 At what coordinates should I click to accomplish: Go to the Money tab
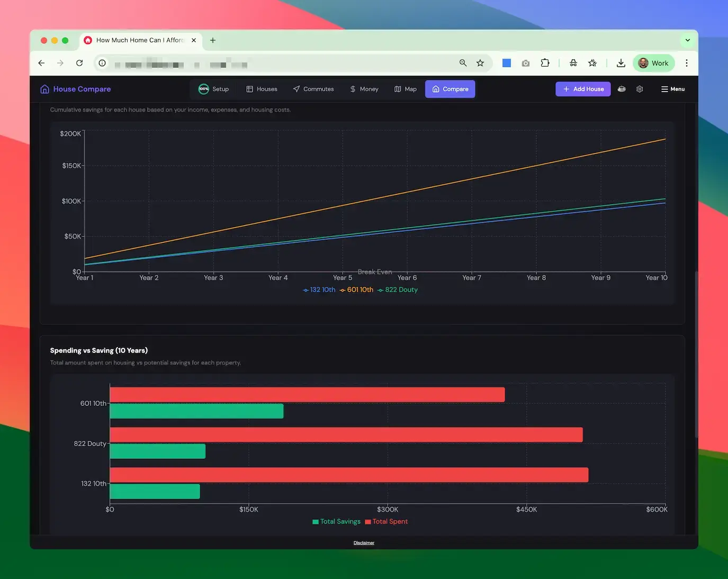364,89
